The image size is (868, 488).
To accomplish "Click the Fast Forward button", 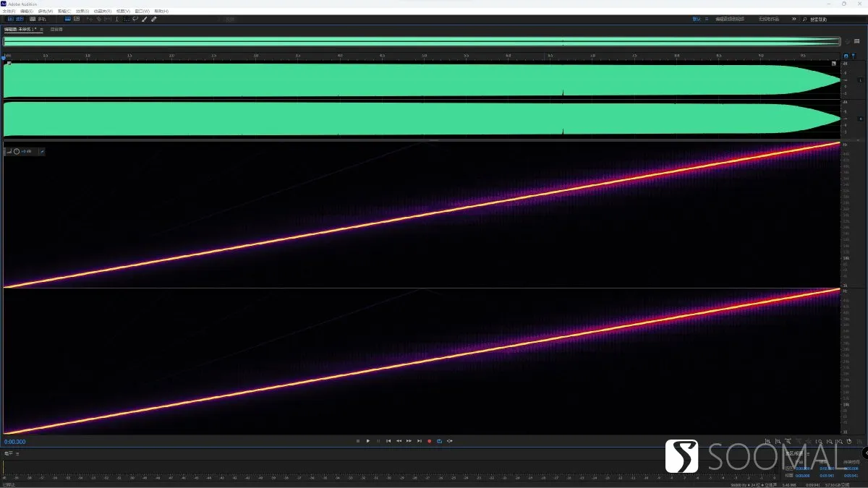I will click(409, 441).
